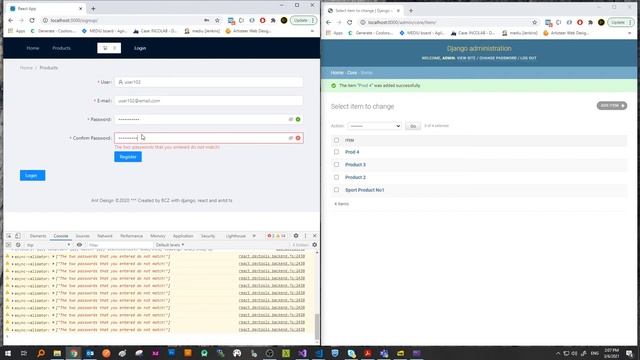The height and width of the screenshot is (360, 640).
Task: Clear the console with the clear icon
Action: tap(18, 245)
